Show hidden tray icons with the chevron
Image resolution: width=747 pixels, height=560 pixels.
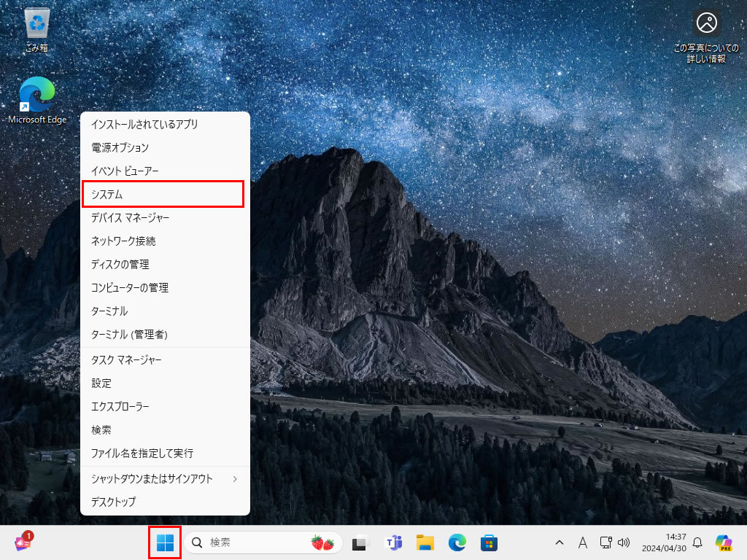point(559,542)
